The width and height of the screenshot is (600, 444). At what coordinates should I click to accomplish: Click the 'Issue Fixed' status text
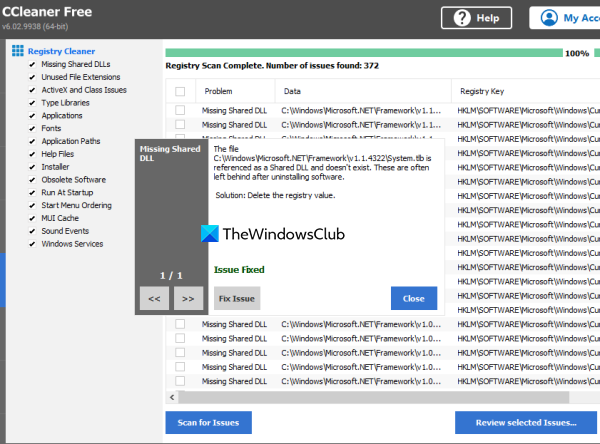pyautogui.click(x=239, y=269)
